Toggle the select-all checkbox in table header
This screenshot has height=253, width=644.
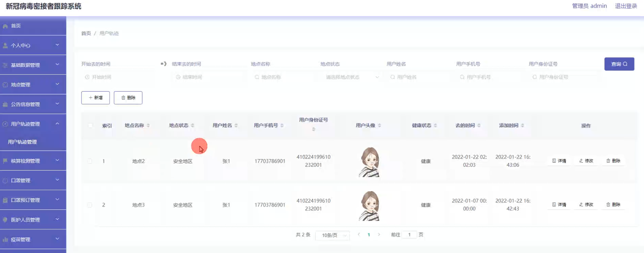90,125
